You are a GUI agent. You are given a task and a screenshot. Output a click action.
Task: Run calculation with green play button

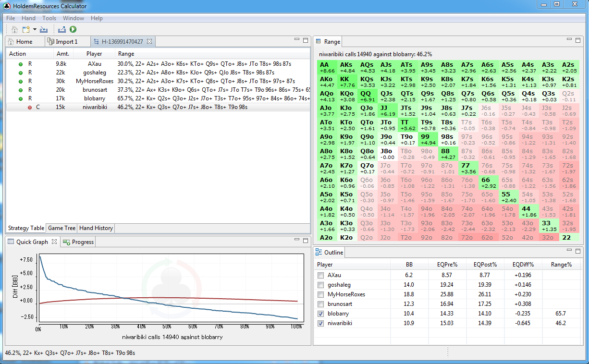pos(73,30)
